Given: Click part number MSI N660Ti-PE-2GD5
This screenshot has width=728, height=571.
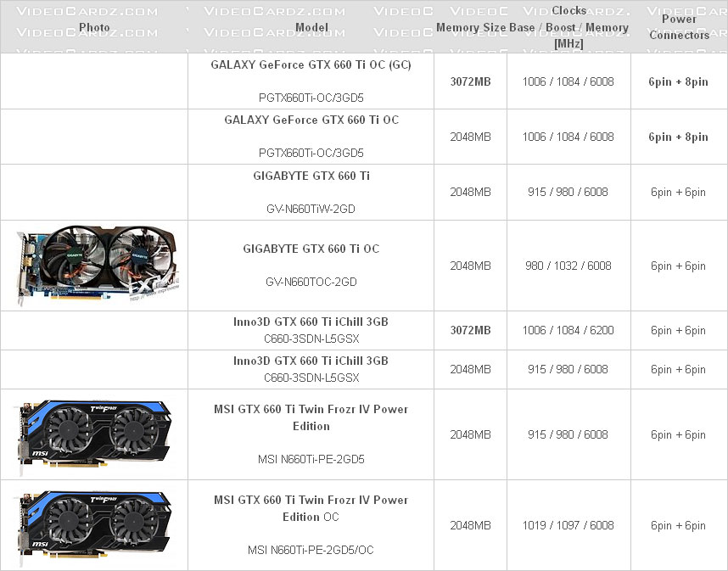Looking at the screenshot, I should (311, 459).
